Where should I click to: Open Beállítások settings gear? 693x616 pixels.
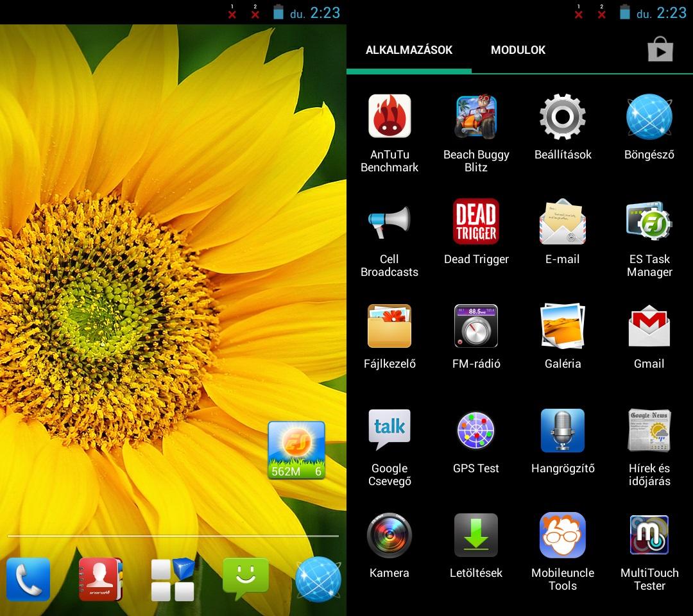[x=563, y=116]
